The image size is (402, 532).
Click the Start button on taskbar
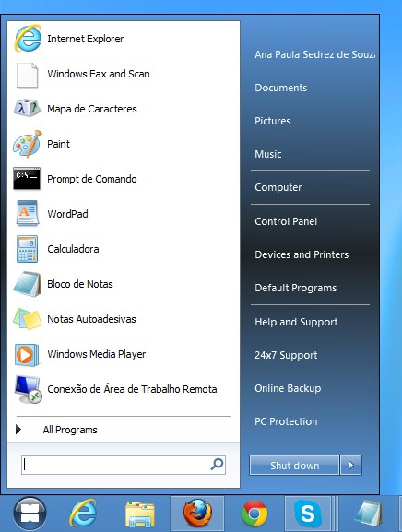point(30,513)
